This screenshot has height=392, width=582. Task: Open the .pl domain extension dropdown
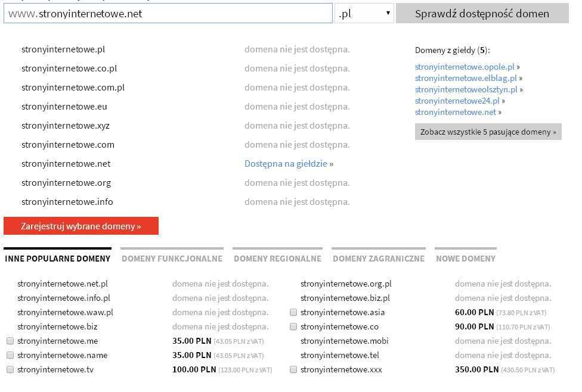(x=364, y=14)
